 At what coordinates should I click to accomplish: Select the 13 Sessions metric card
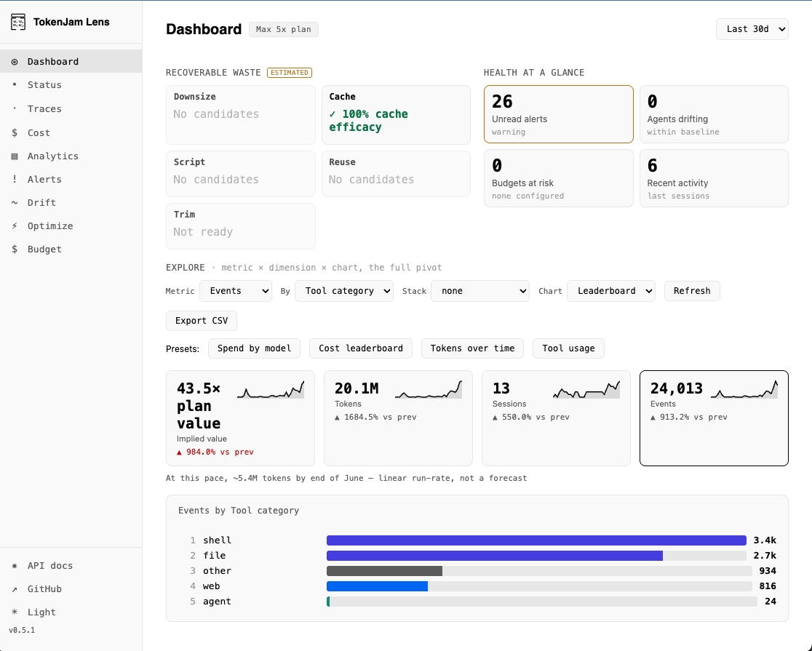tap(556, 418)
